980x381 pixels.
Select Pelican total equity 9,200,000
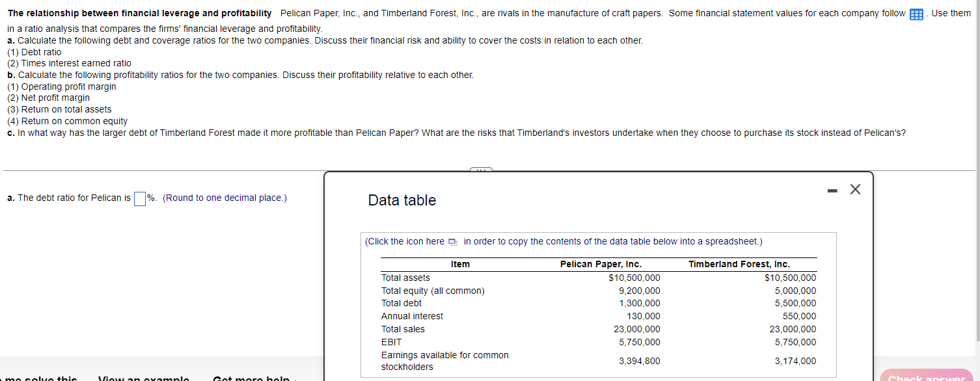(x=639, y=291)
